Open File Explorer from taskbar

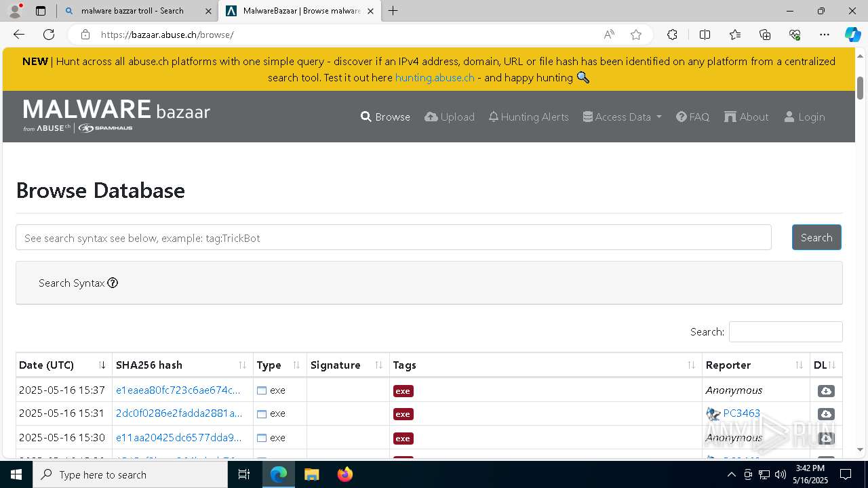point(312,474)
